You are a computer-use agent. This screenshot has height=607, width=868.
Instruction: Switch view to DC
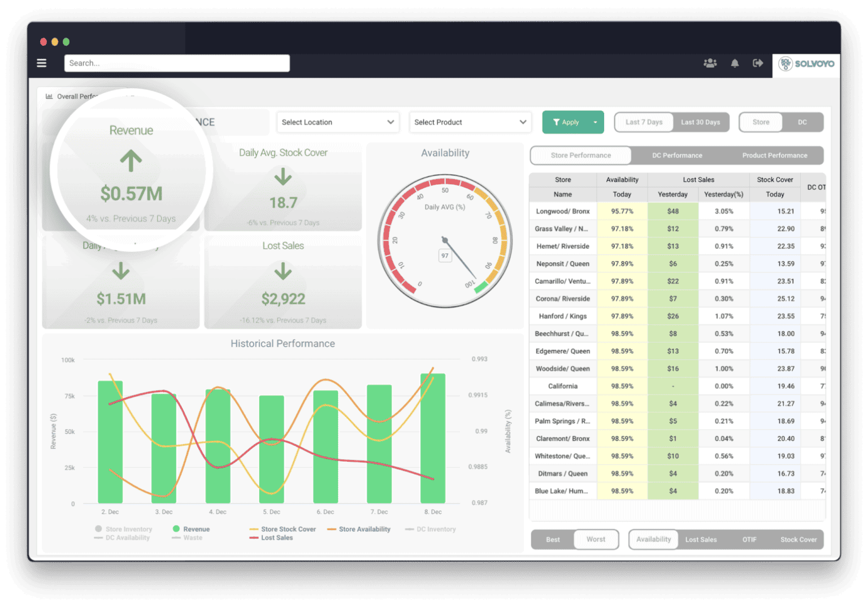click(802, 122)
